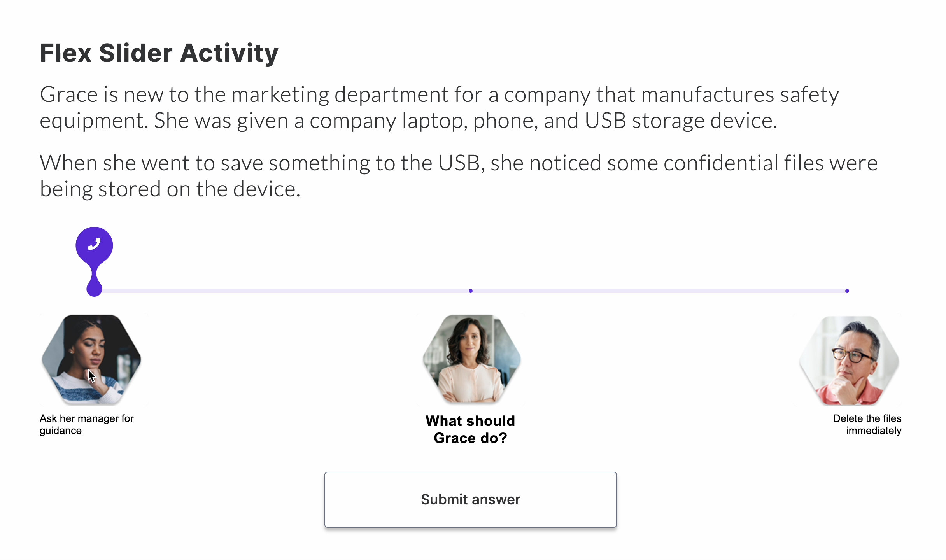Click the paragraph starting 'When she went'
946x560 pixels.
pos(459,176)
